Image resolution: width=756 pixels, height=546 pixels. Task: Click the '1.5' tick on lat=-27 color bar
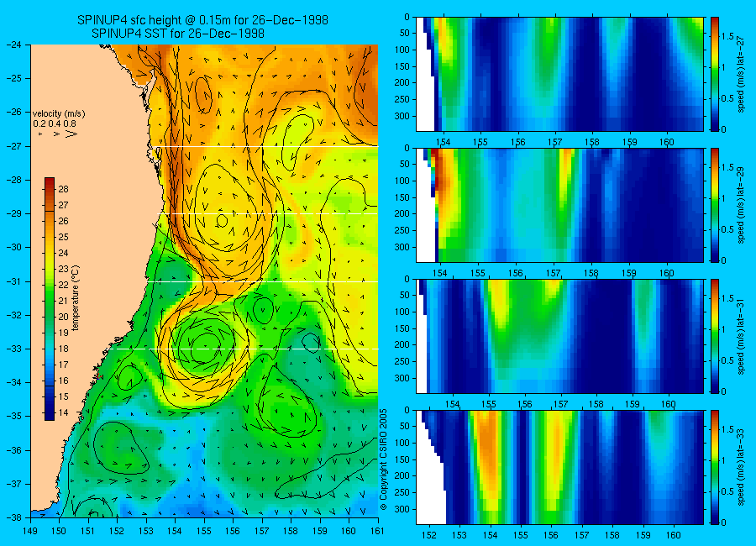727,36
